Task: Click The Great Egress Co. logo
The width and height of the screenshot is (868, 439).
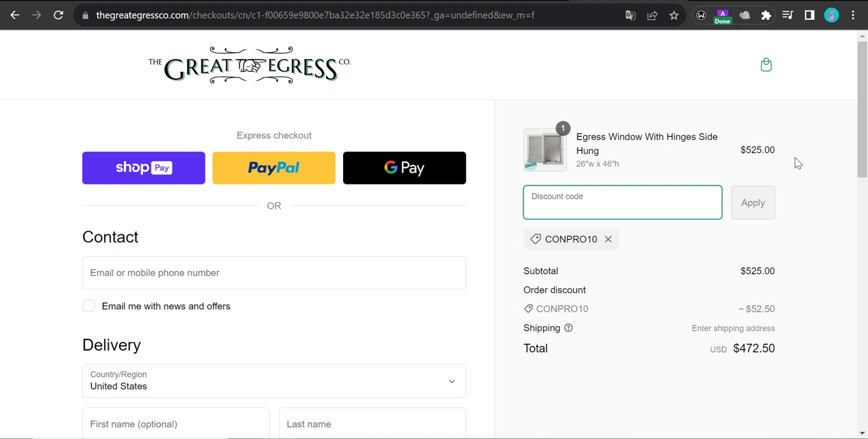Action: click(x=249, y=65)
